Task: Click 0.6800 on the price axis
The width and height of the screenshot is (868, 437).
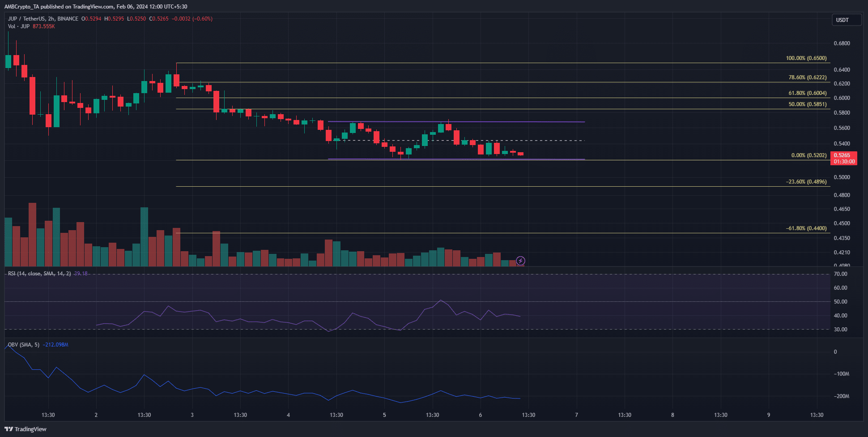Action: pyautogui.click(x=842, y=43)
